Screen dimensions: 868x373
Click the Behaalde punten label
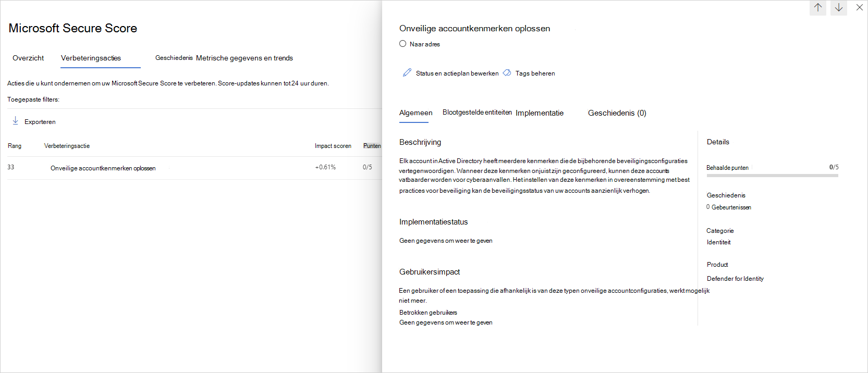(x=727, y=168)
